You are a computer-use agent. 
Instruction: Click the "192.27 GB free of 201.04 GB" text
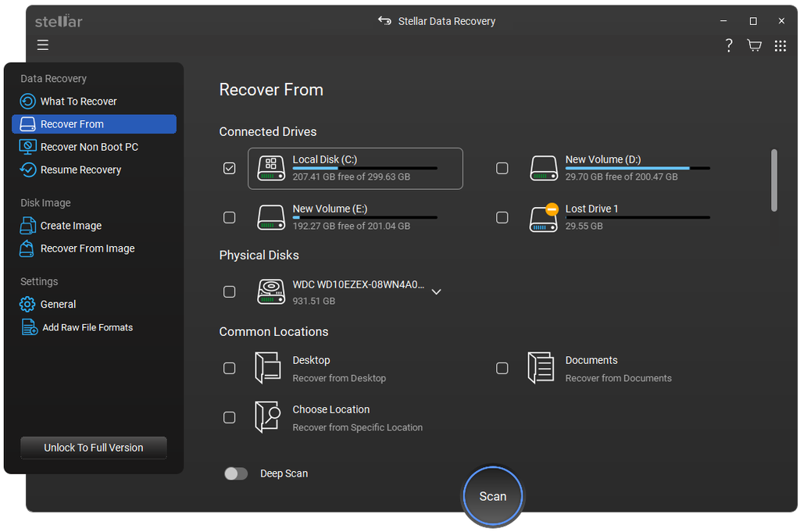point(351,226)
